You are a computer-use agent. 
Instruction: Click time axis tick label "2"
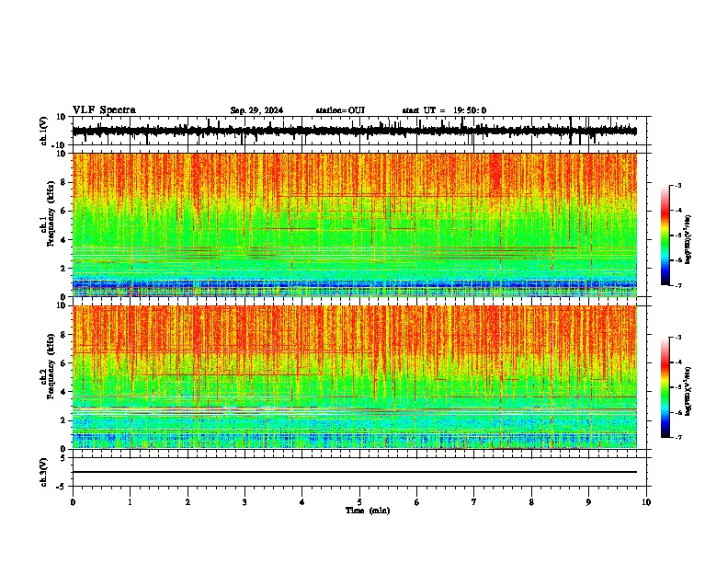click(188, 502)
